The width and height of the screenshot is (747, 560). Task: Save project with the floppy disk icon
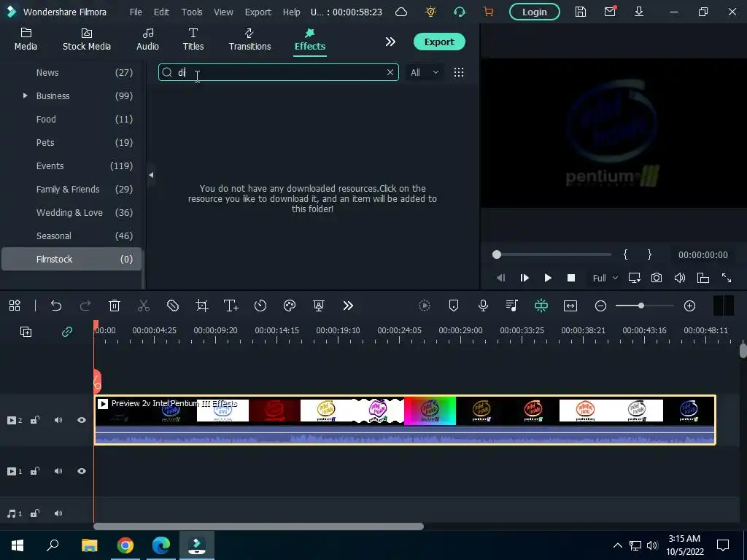580,12
